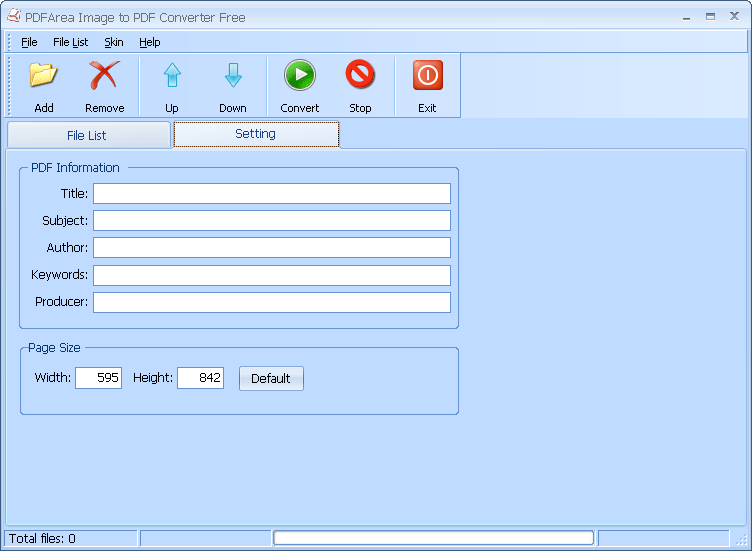Click the Stop conversion icon
Viewport: 752px width, 551px height.
pyautogui.click(x=360, y=74)
